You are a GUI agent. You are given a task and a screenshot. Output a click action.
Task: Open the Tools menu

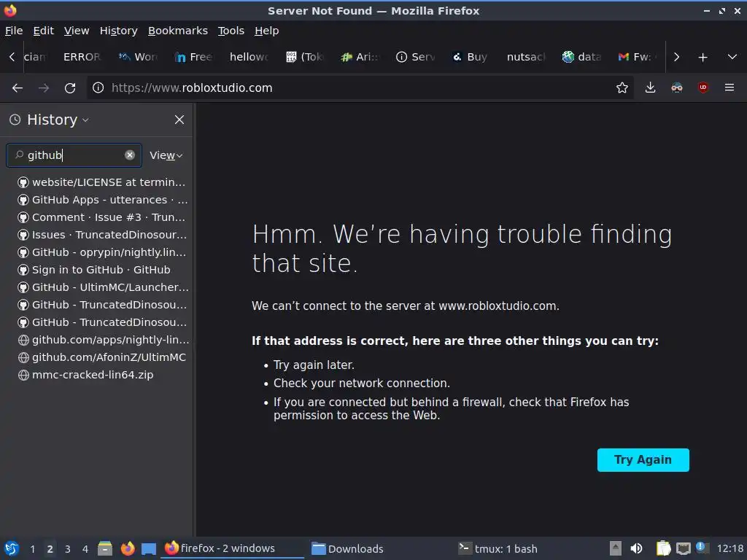point(231,31)
